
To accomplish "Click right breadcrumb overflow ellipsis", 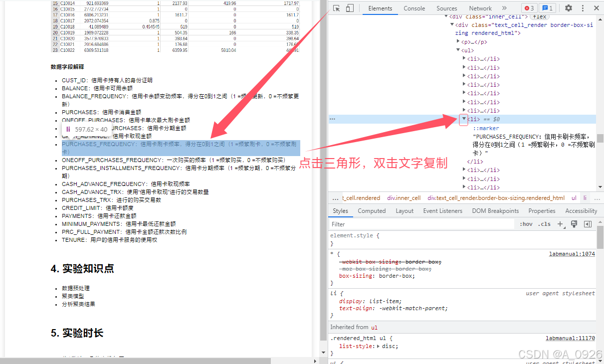I will (x=596, y=198).
